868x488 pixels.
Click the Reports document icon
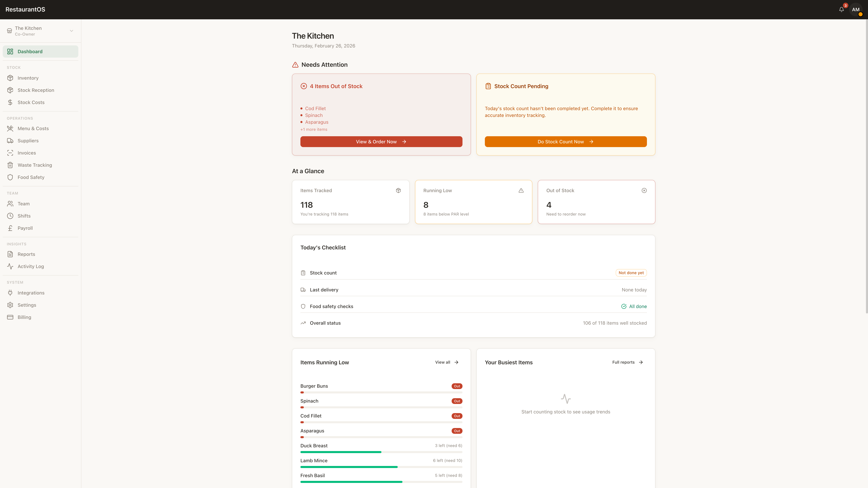[x=10, y=254]
